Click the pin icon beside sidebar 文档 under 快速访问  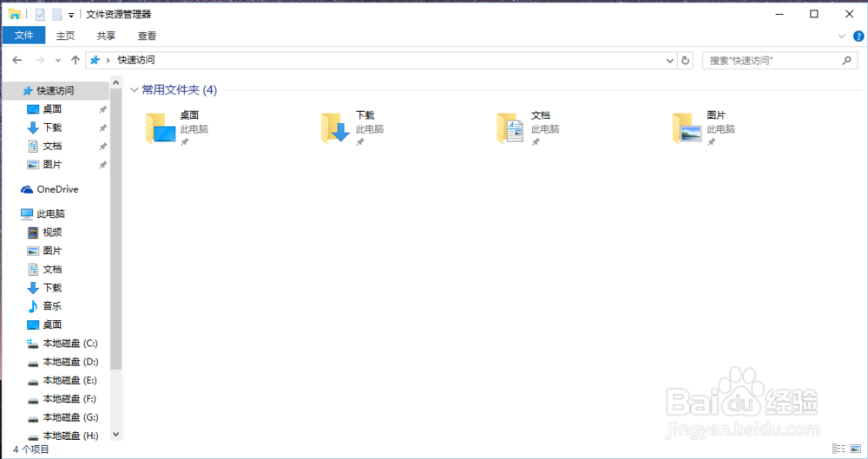102,146
